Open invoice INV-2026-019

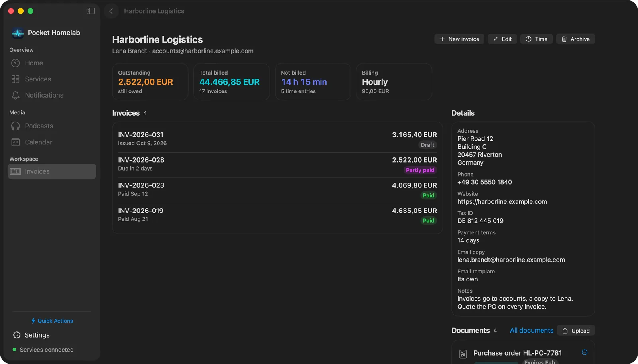[278, 216]
